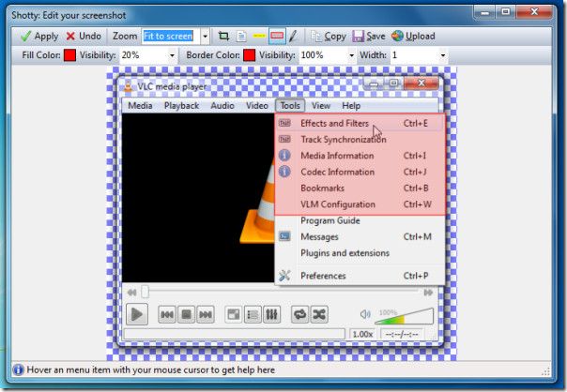Expand the fill Visibility 20% dropdown
567x392 pixels.
172,55
